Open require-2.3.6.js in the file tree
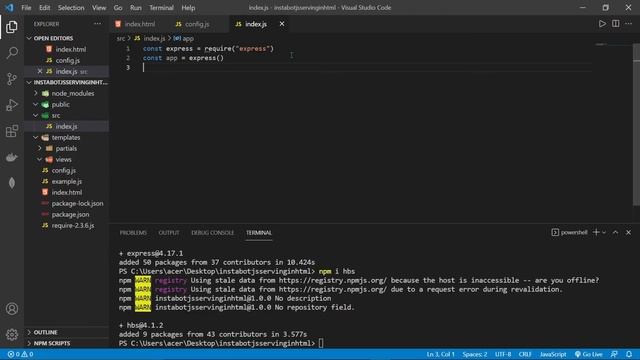 (73, 225)
